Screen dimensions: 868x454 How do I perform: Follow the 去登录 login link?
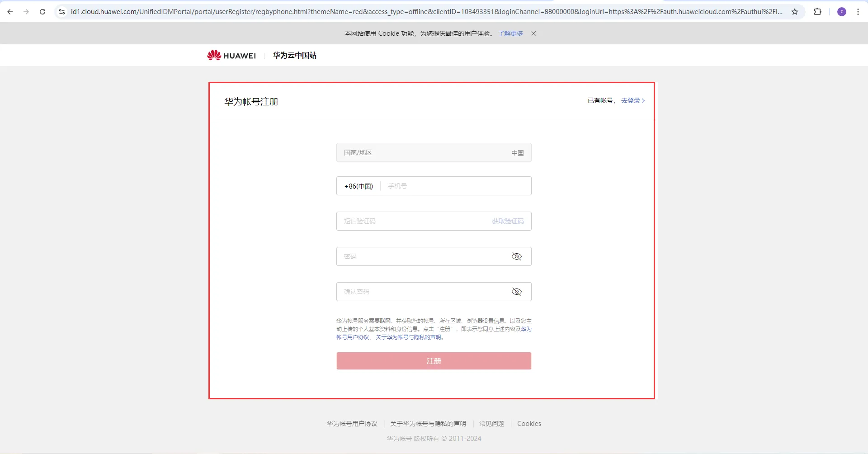[633, 100]
